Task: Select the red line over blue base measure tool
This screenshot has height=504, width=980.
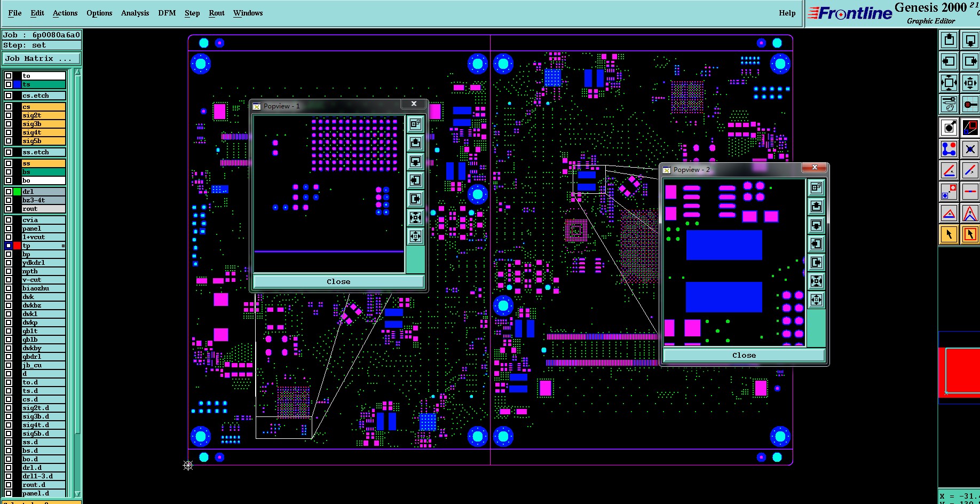Action: click(949, 170)
